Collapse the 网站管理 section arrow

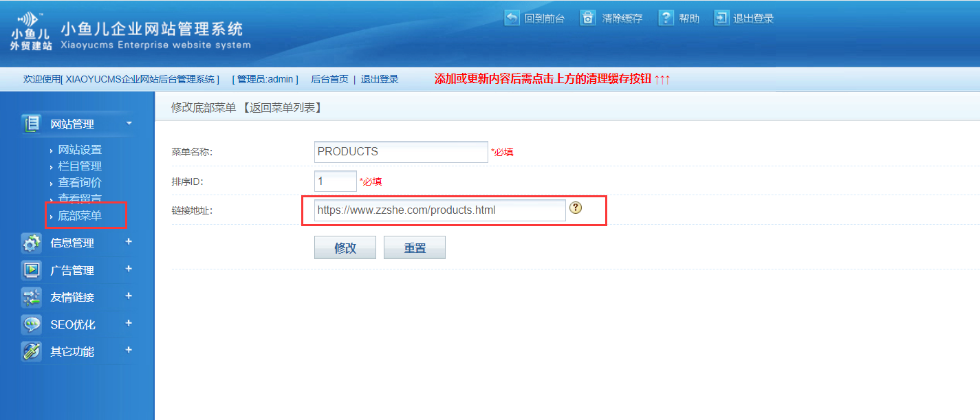click(129, 124)
